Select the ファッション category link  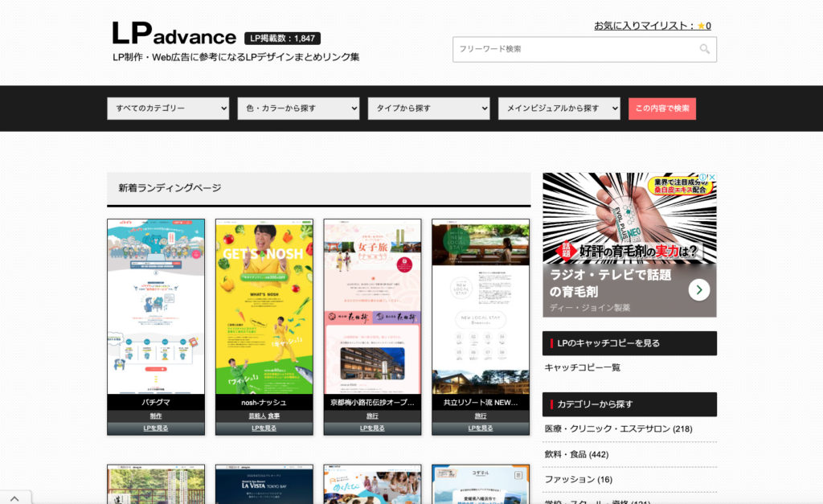578,480
